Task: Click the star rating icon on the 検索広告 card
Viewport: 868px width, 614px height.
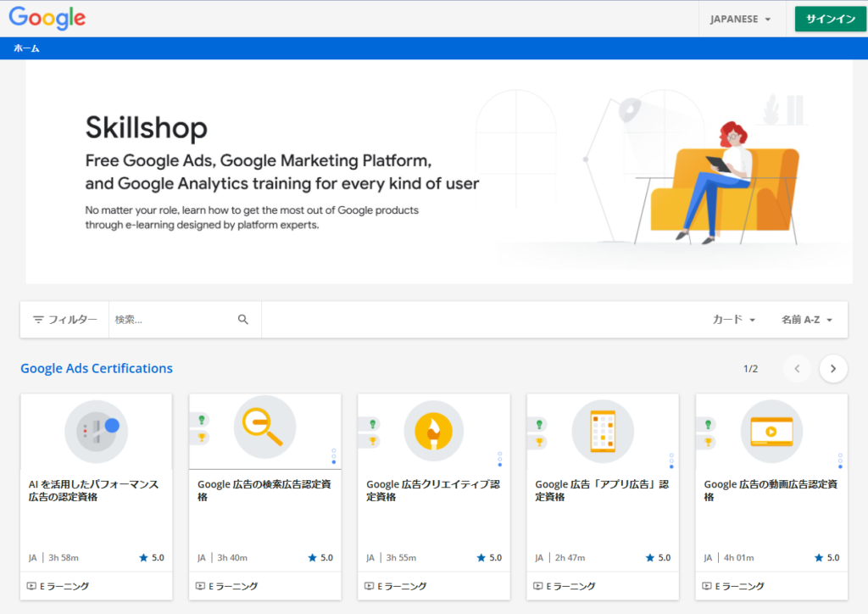Action: [312, 557]
